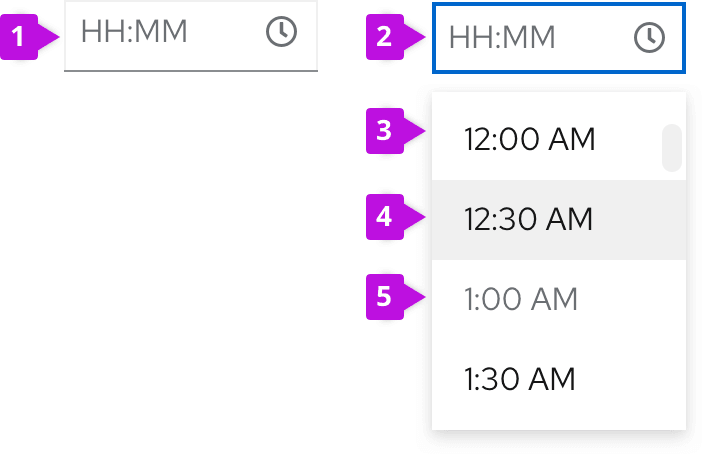
Task: Click the purple annotation badge numbered 2
Action: click(385, 38)
